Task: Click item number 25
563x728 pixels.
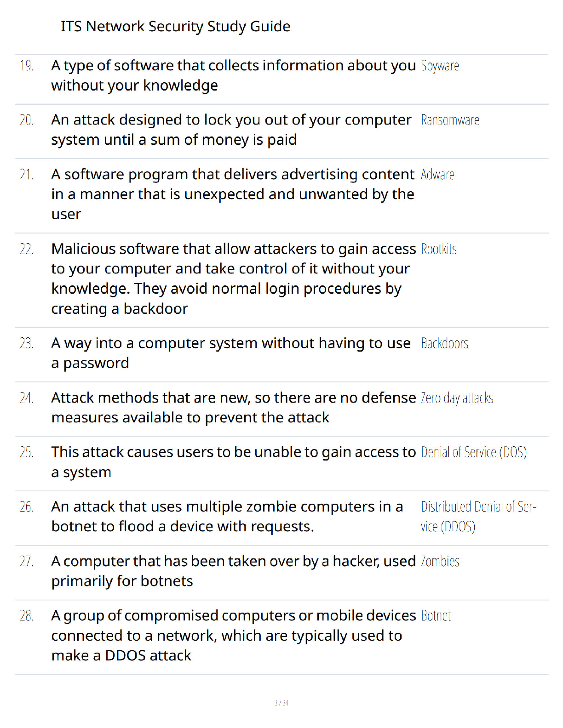Action: (x=27, y=452)
